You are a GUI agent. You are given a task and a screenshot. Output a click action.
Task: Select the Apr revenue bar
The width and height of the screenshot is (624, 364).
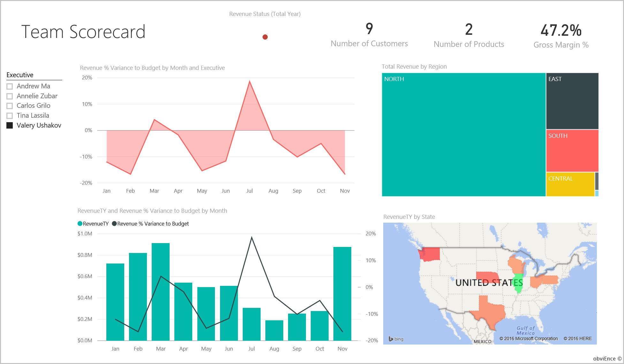183,311
